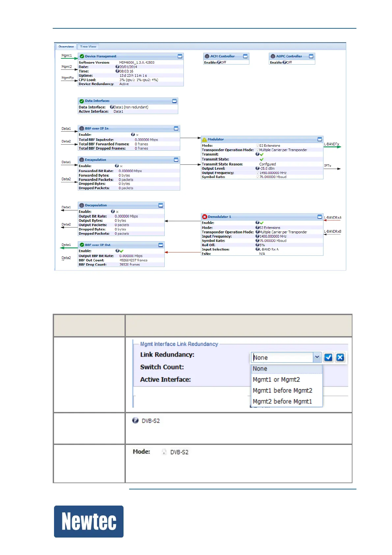Click edit icon for Data Interface setting
392x555 pixels.
(112, 107)
